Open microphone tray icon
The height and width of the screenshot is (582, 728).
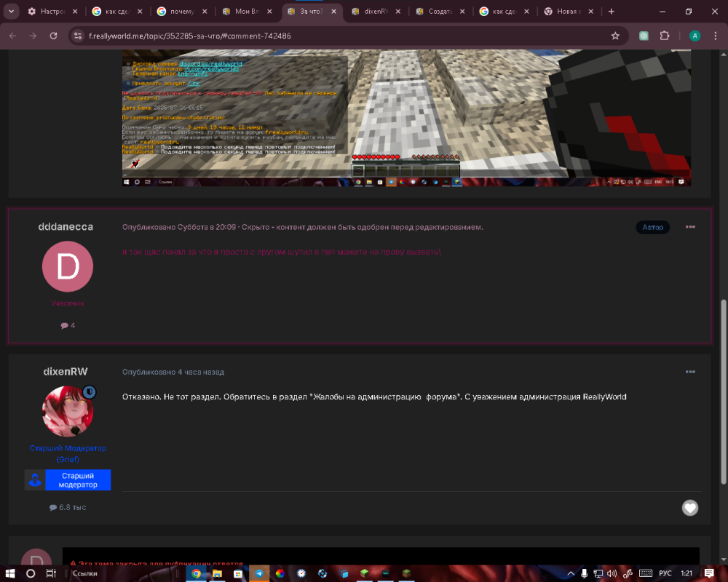[584, 574]
